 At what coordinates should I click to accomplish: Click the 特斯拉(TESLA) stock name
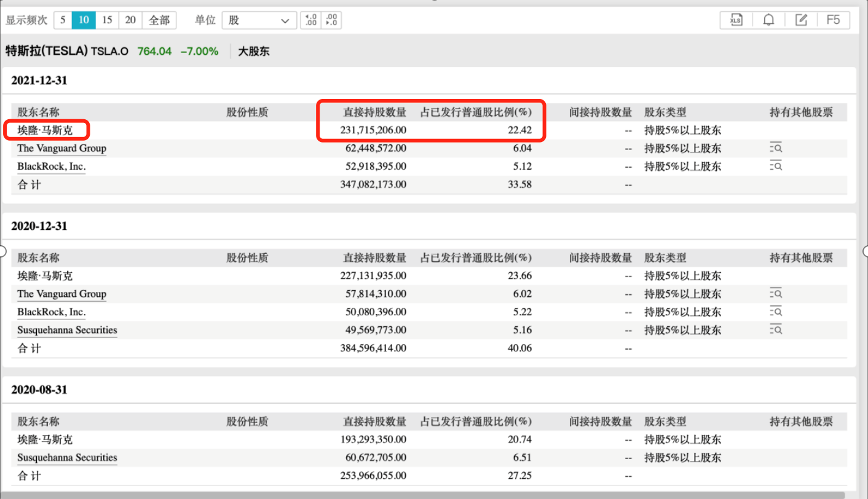click(47, 52)
